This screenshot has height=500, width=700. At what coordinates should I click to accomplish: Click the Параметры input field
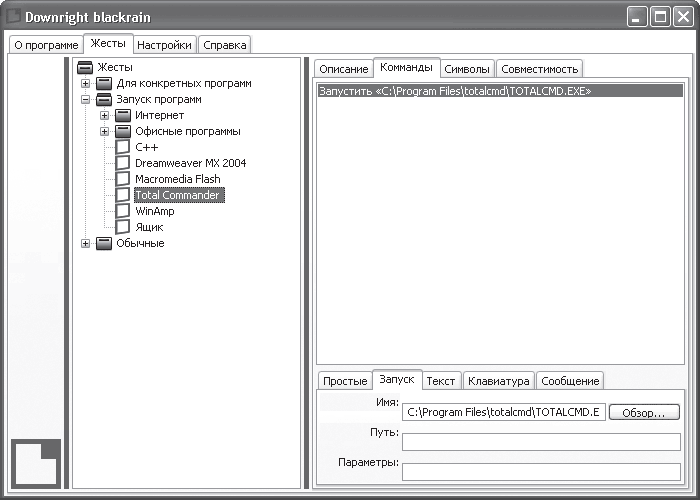[541, 472]
